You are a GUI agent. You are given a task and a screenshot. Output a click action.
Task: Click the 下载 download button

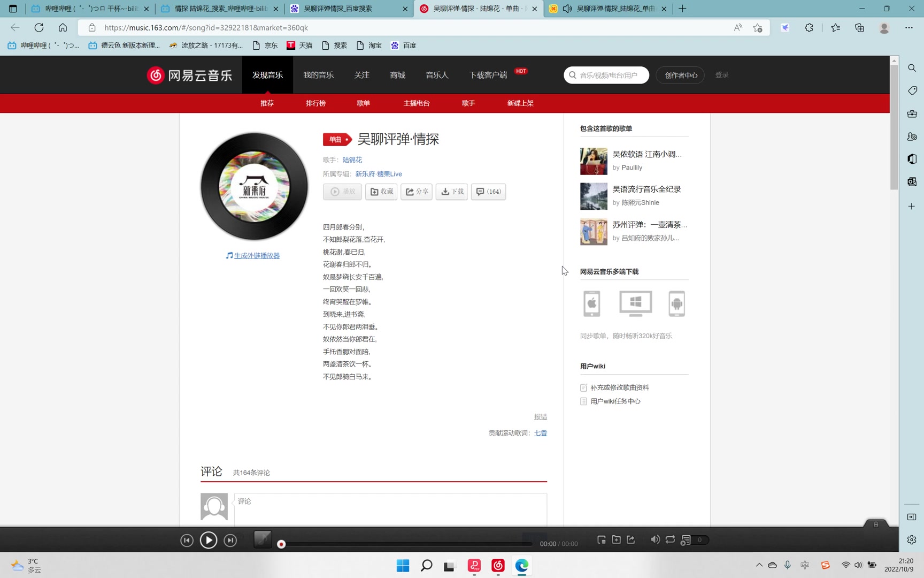[452, 192]
